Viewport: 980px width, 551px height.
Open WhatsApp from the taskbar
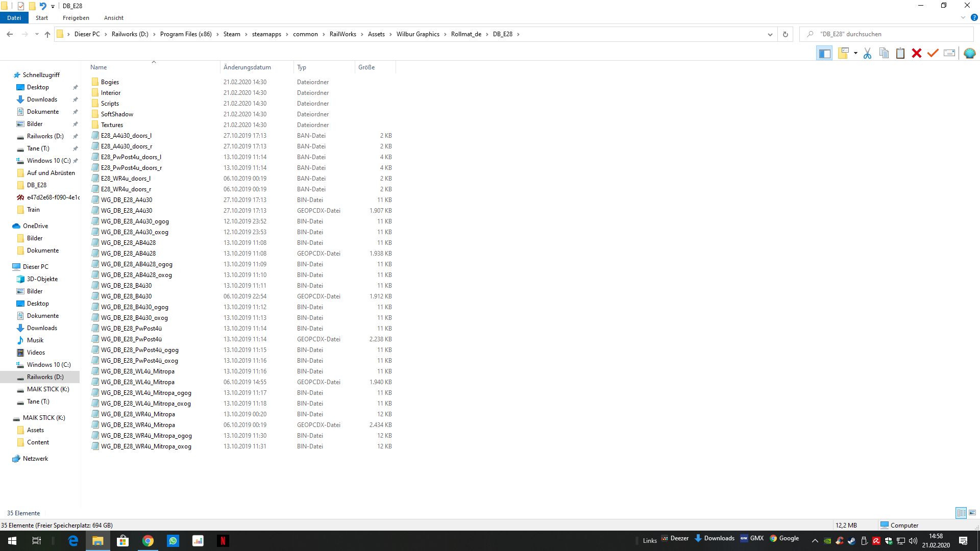pyautogui.click(x=173, y=541)
